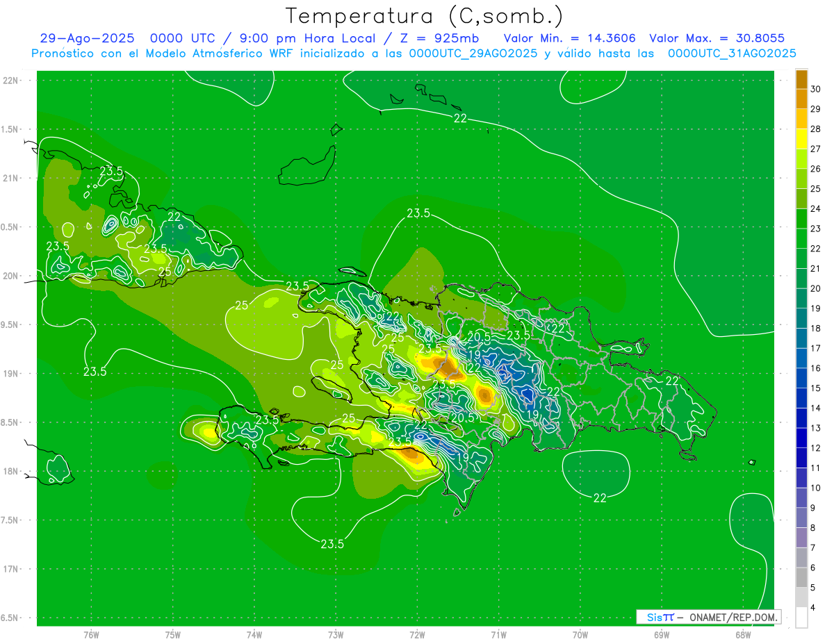Click the "76W" longitude axis label

click(x=91, y=635)
